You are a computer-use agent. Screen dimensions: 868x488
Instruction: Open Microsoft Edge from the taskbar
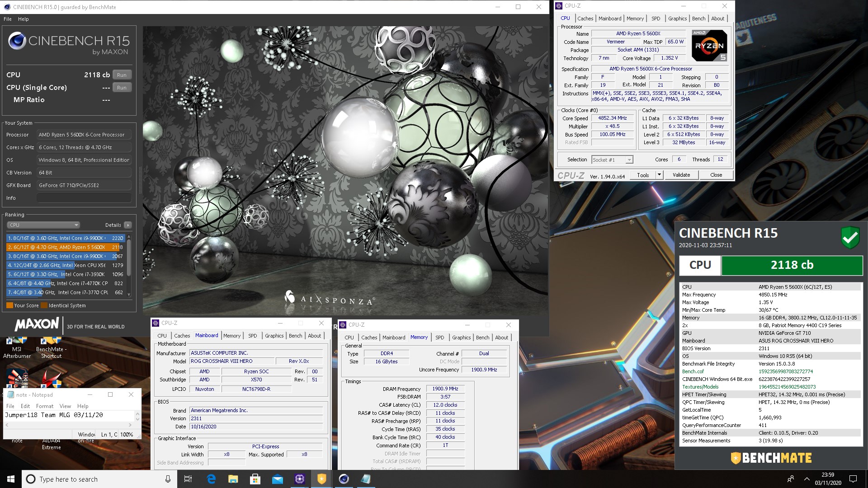[x=211, y=479]
